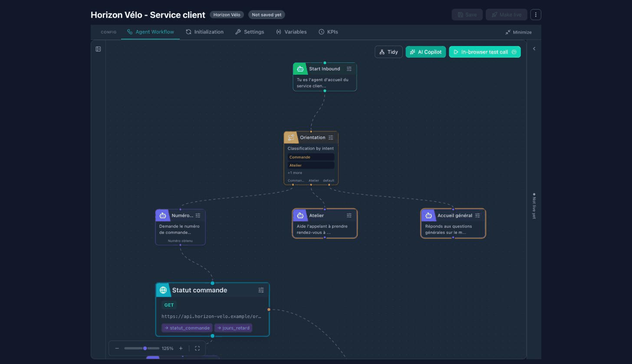Click the Make live button
This screenshot has width=632, height=364.
[507, 15]
